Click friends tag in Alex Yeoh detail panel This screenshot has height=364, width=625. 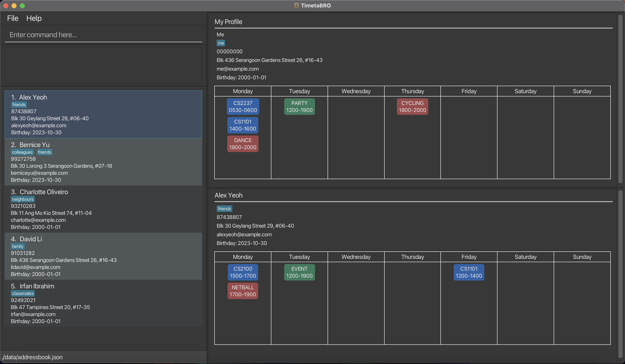pyautogui.click(x=224, y=209)
